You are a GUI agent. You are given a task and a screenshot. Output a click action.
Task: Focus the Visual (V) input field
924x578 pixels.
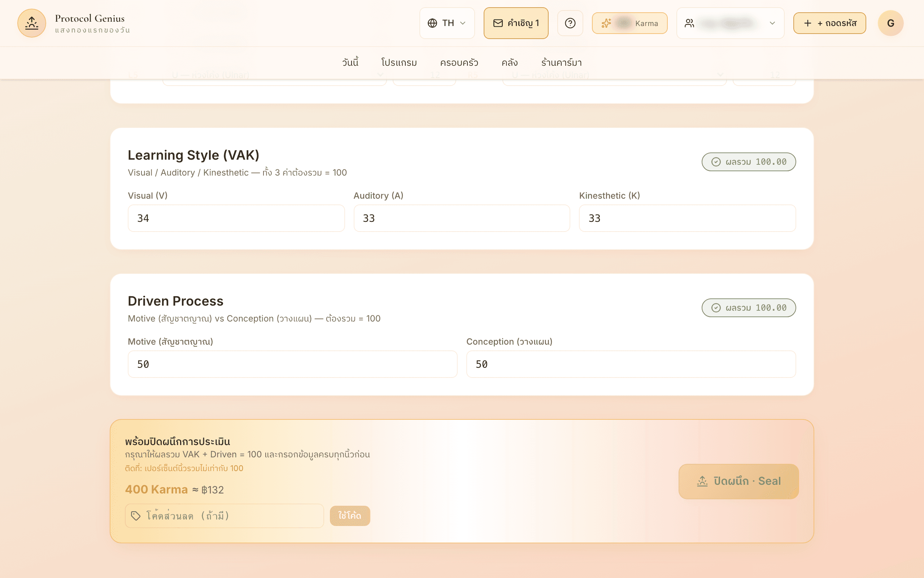[236, 218]
